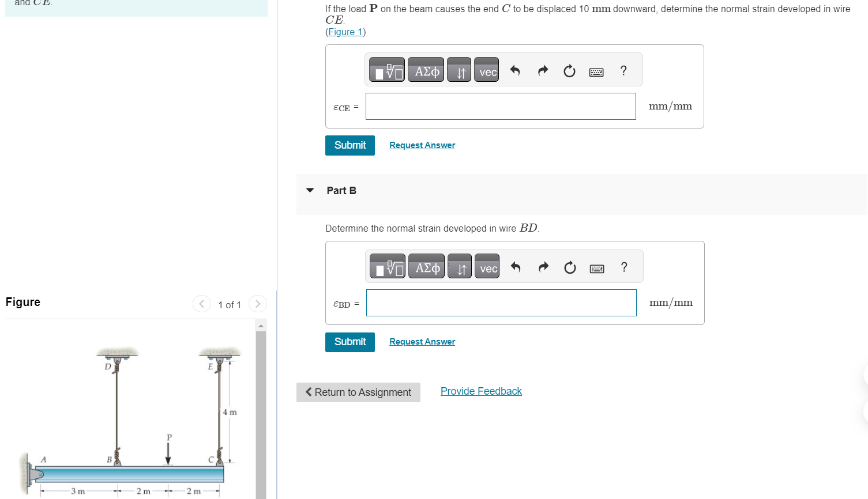868x499 pixels.
Task: Click Return to Assignment
Action: [x=358, y=392]
